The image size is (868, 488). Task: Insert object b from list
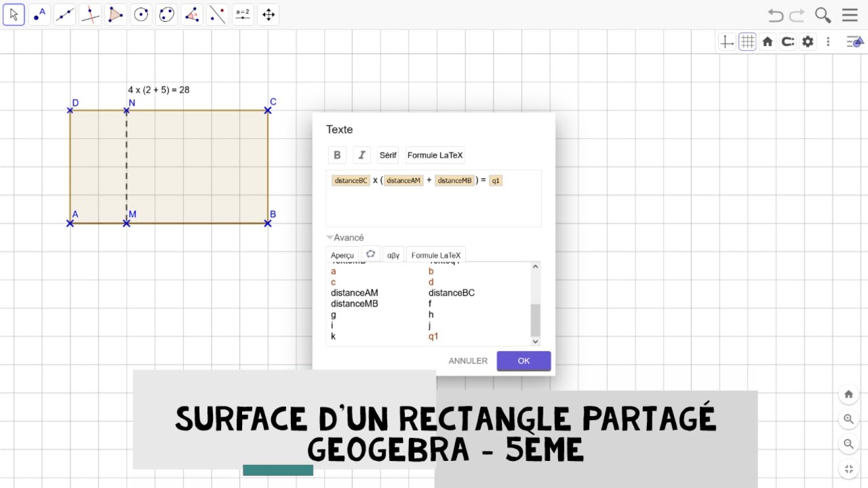(431, 271)
